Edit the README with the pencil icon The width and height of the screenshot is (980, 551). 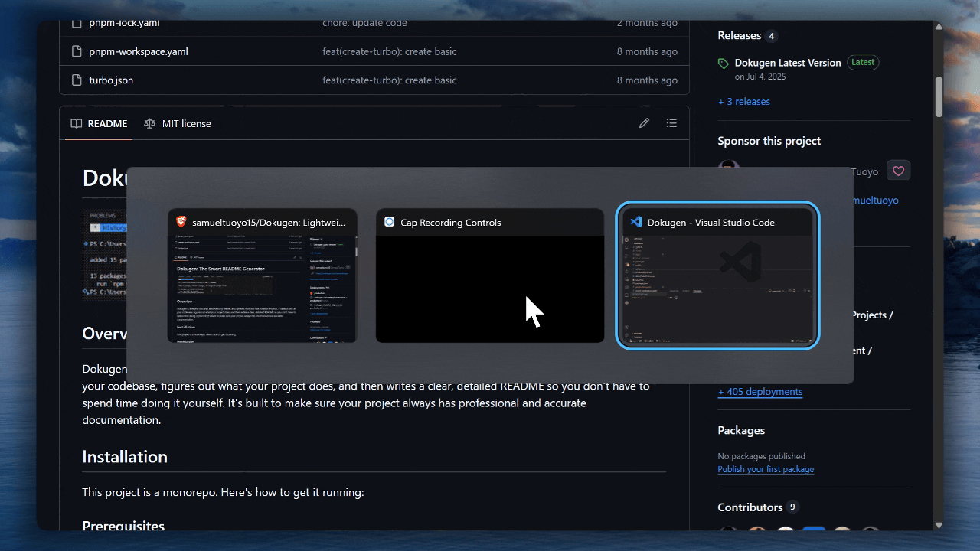[x=645, y=123]
